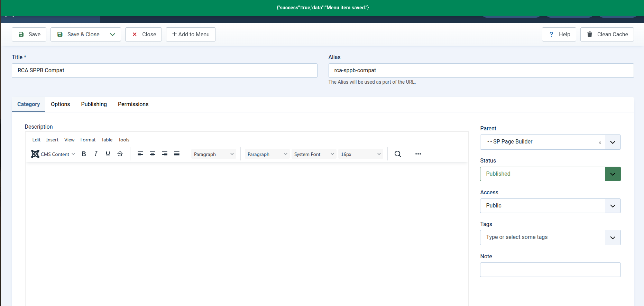Center align text in description editor

pos(153,154)
